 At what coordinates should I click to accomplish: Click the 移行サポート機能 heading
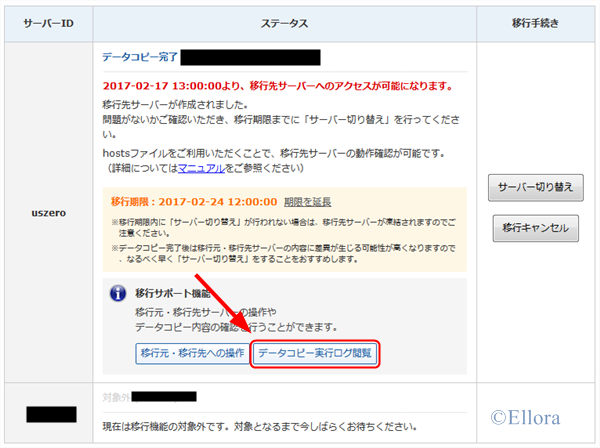point(173,293)
